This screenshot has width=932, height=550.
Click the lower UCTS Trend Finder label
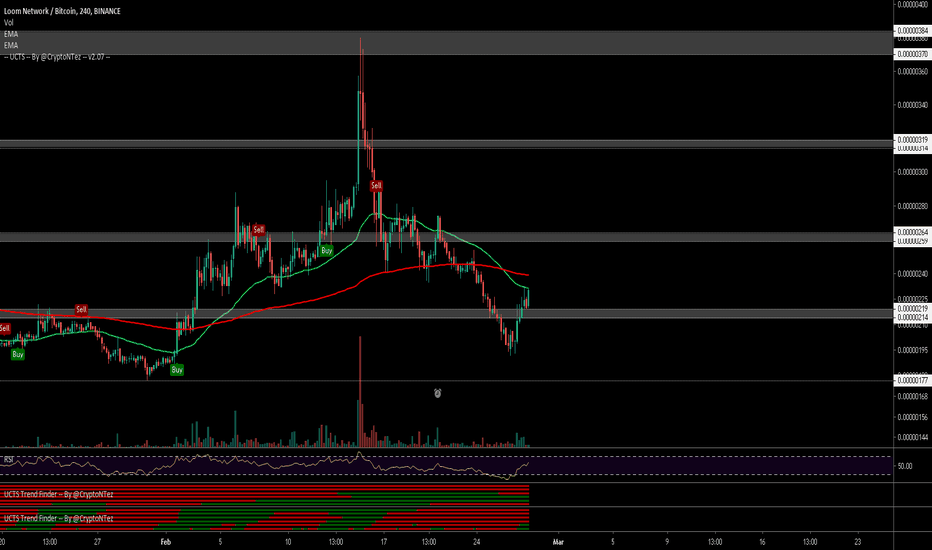pos(58,518)
